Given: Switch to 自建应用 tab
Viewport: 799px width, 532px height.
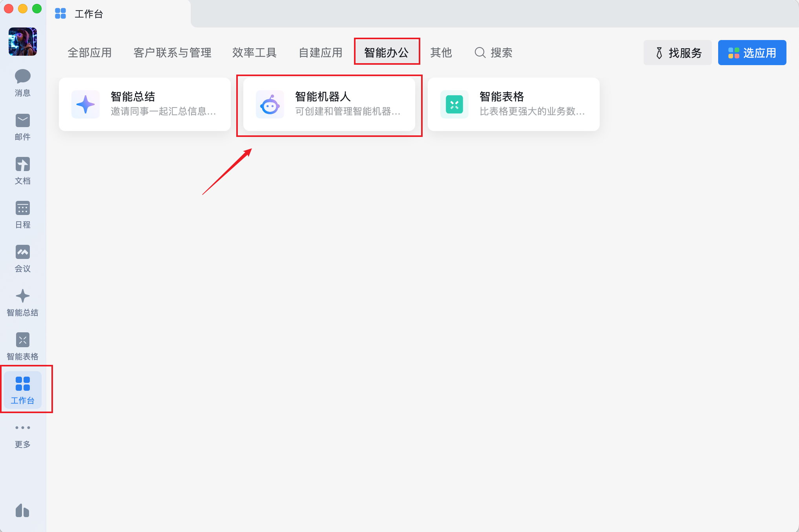Looking at the screenshot, I should 321,53.
